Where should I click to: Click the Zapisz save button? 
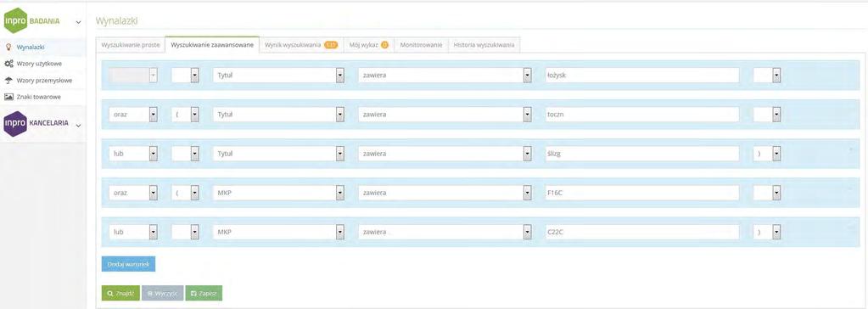click(x=204, y=293)
